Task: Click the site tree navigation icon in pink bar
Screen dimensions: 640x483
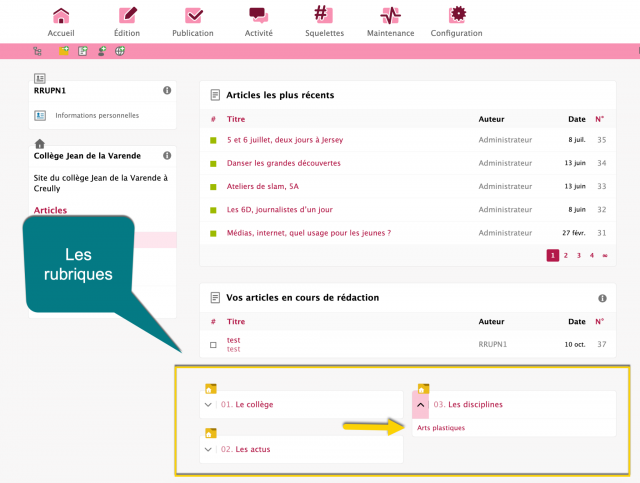Action: 38,51
